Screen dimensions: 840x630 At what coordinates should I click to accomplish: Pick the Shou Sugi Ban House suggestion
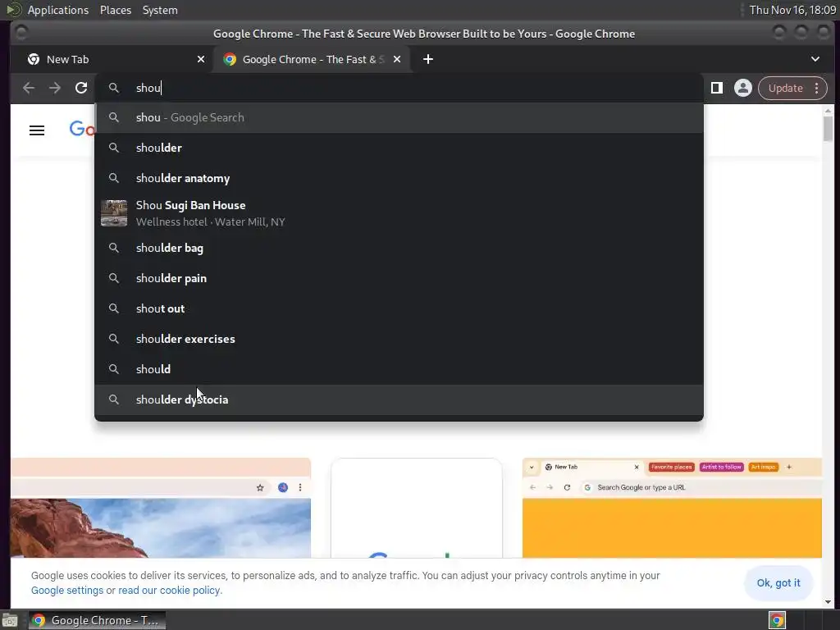coord(399,213)
